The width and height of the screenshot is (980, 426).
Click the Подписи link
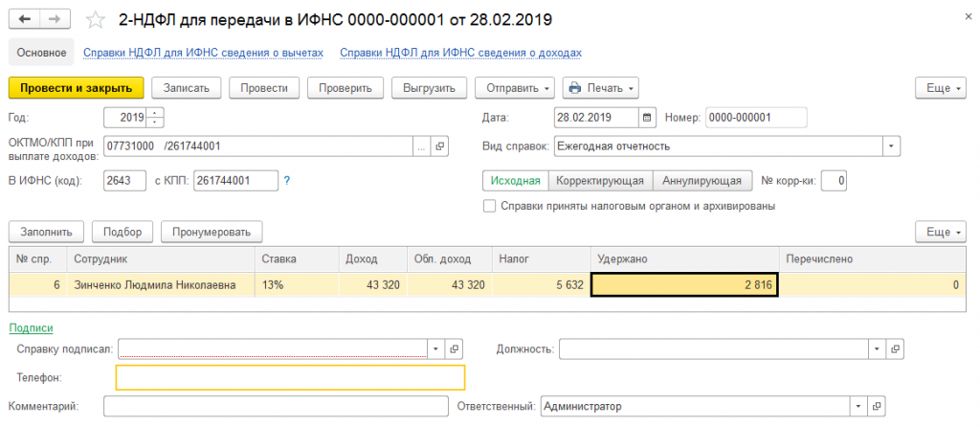click(x=31, y=327)
